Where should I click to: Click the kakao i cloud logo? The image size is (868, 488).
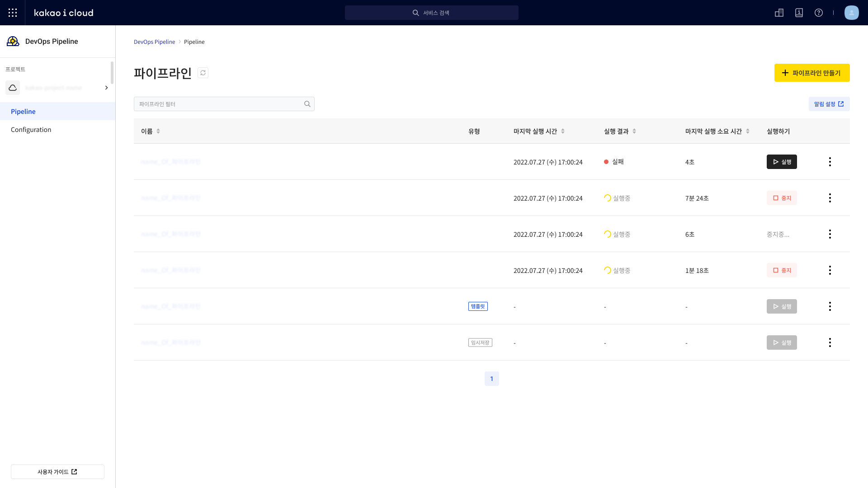(x=64, y=13)
